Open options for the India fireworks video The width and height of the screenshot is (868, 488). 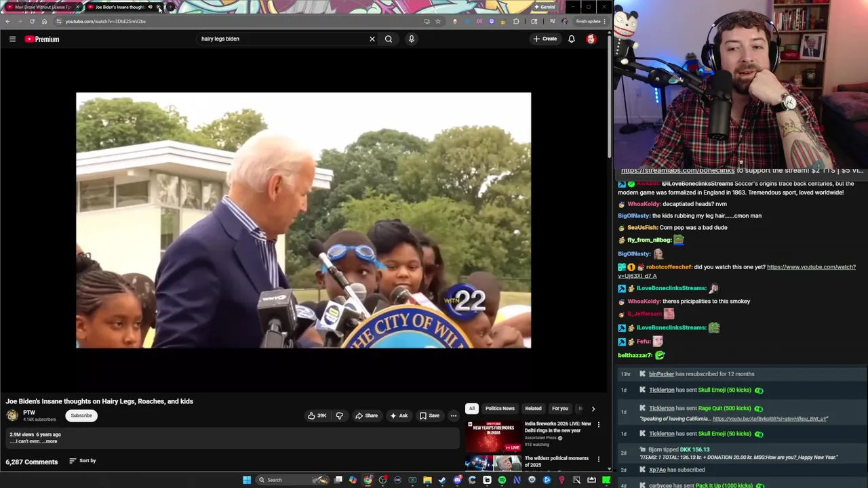coord(598,425)
